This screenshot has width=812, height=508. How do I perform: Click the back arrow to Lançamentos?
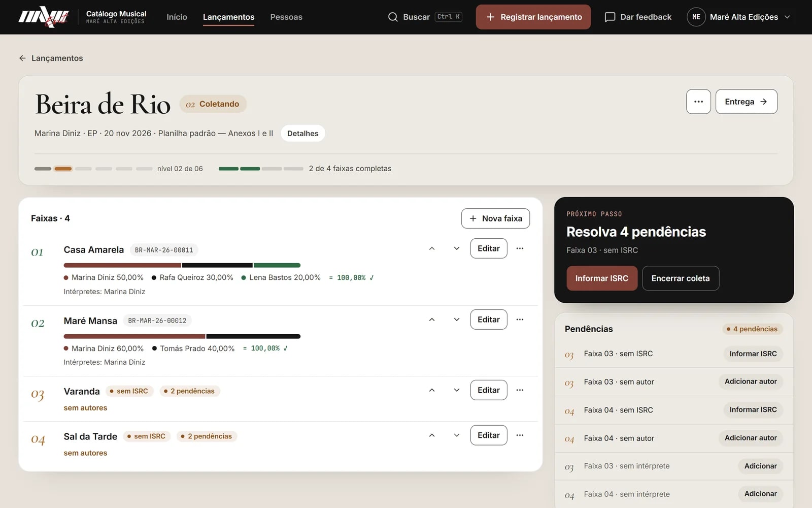pyautogui.click(x=22, y=58)
